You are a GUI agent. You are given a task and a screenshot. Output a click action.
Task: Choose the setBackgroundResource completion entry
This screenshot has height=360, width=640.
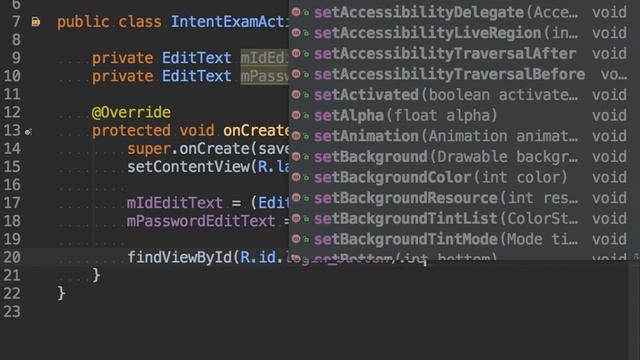[459, 198]
